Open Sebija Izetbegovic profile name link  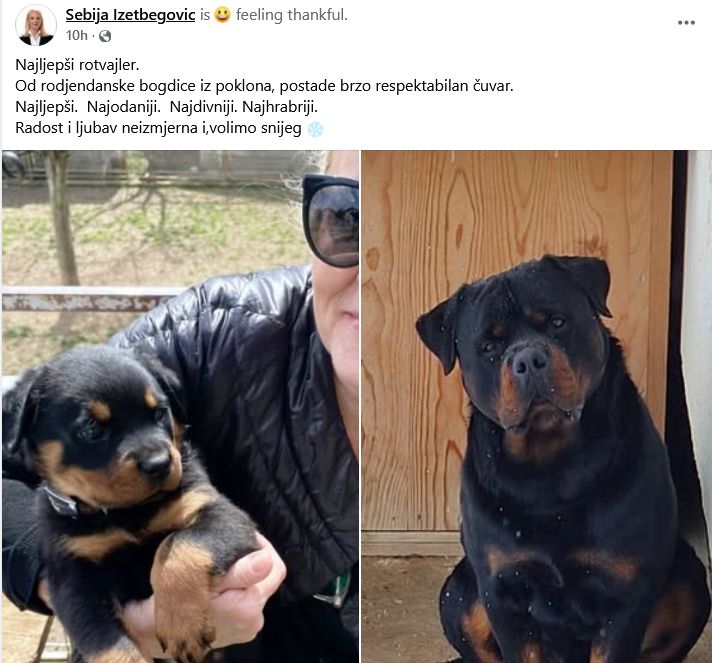tap(130, 15)
